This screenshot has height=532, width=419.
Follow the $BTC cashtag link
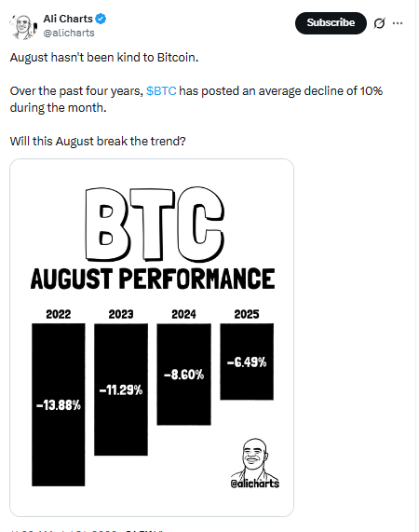click(x=161, y=91)
